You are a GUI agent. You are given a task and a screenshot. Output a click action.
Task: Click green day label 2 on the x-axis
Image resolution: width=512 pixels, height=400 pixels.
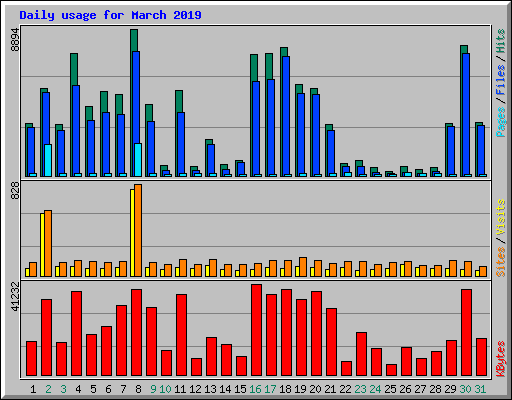tap(48, 389)
